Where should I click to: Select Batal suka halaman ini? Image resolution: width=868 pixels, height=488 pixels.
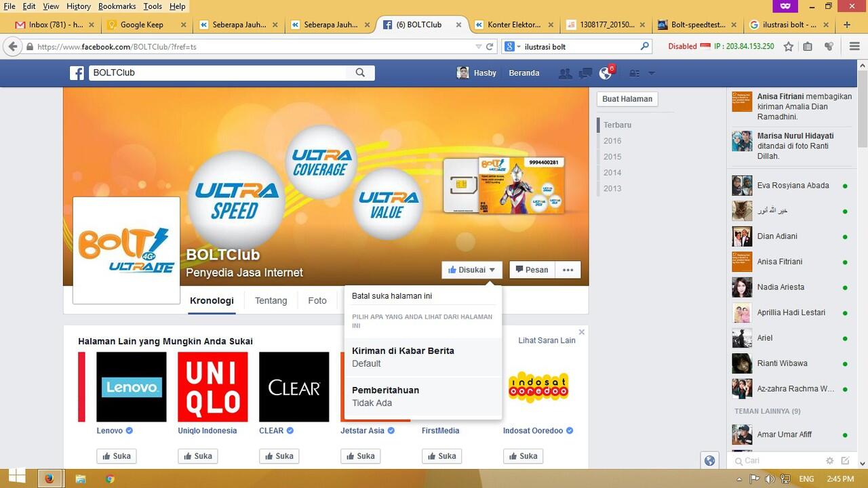(x=423, y=296)
